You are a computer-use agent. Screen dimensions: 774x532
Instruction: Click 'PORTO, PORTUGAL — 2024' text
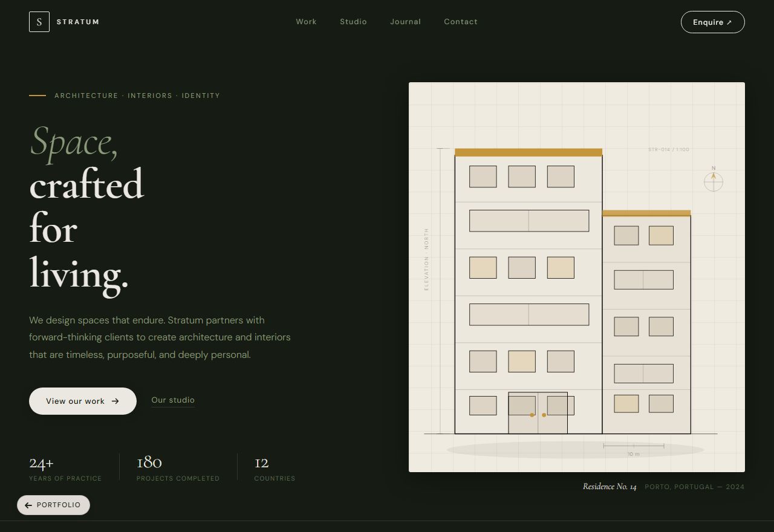tap(695, 487)
